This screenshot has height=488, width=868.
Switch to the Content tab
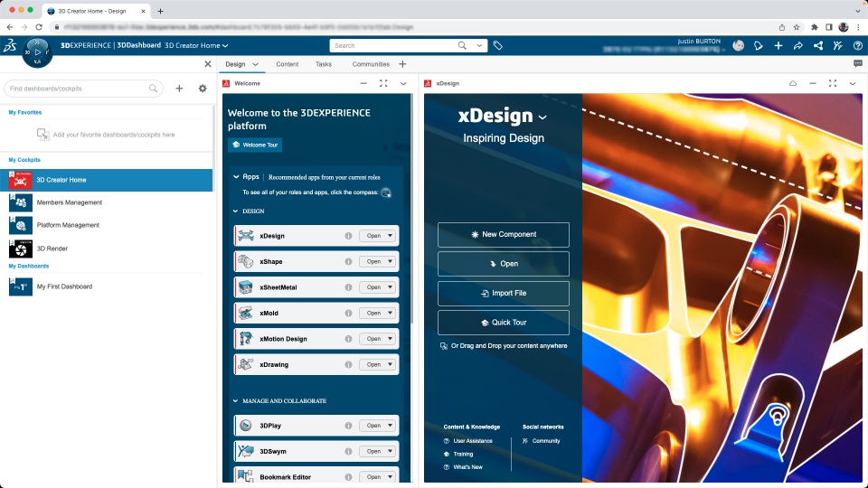pos(288,64)
